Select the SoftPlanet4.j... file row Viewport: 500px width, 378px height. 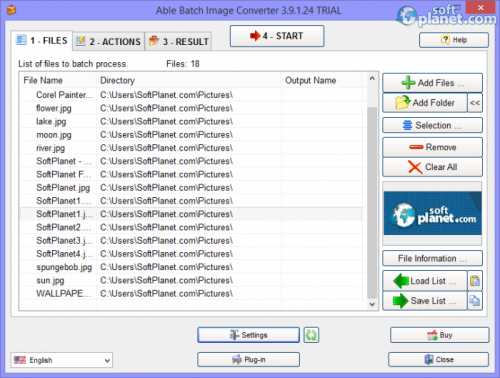[191, 254]
